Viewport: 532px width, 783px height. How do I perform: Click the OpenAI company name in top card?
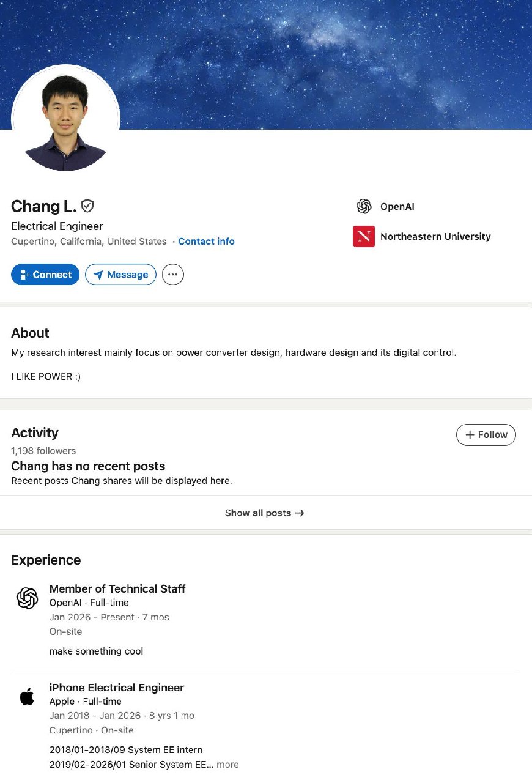[x=397, y=207]
